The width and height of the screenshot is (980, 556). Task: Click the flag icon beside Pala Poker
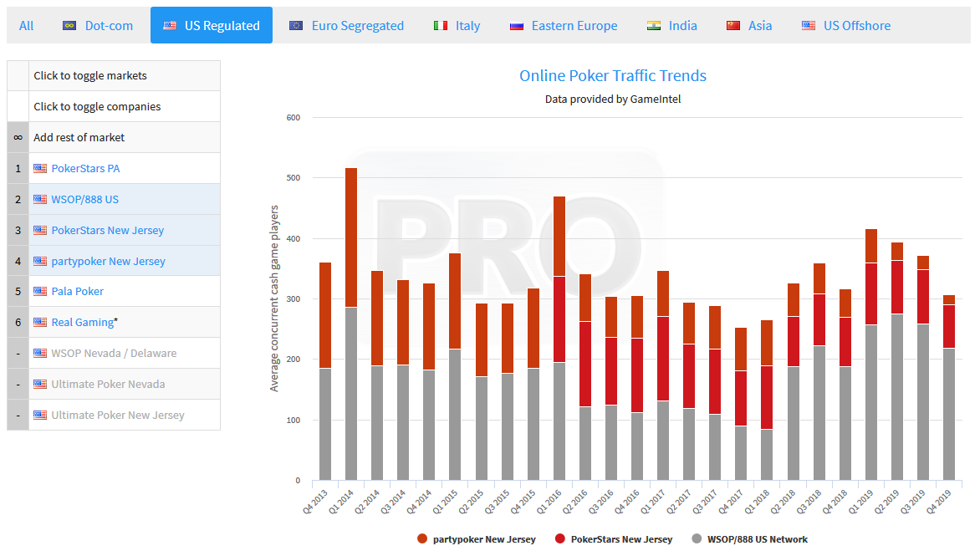(x=40, y=292)
